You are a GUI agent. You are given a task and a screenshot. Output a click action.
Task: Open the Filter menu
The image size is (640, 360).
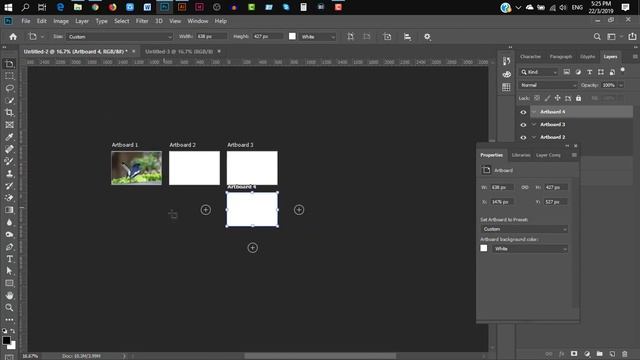(x=142, y=21)
